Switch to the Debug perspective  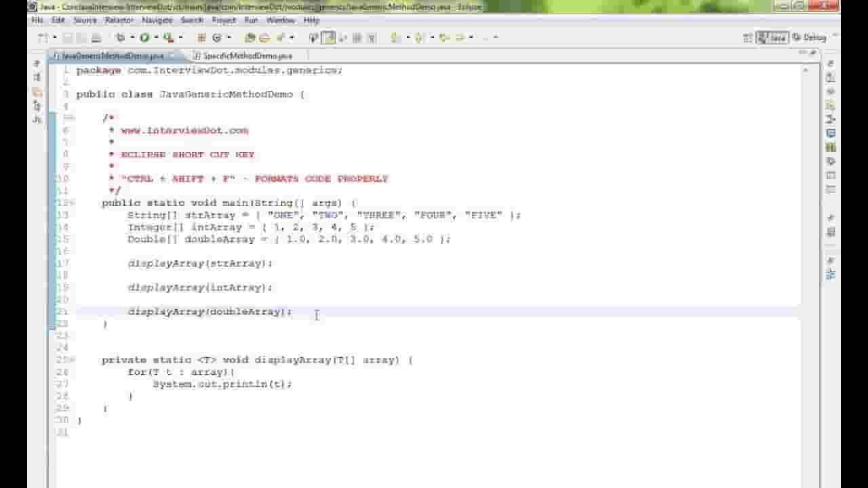pyautogui.click(x=809, y=38)
